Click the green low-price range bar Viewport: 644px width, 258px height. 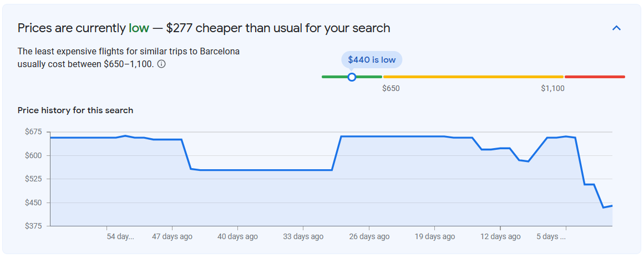click(352, 77)
